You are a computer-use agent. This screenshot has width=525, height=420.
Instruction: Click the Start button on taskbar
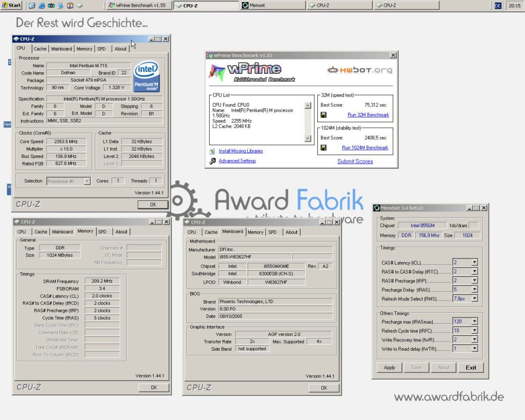coord(11,5)
